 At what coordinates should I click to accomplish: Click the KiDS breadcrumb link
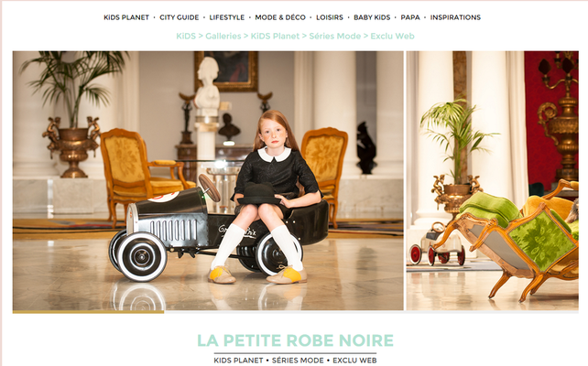186,36
